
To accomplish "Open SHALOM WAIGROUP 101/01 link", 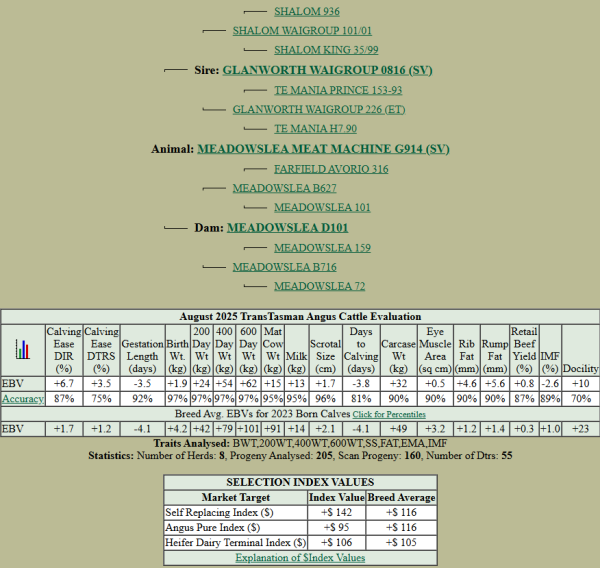I will [302, 31].
